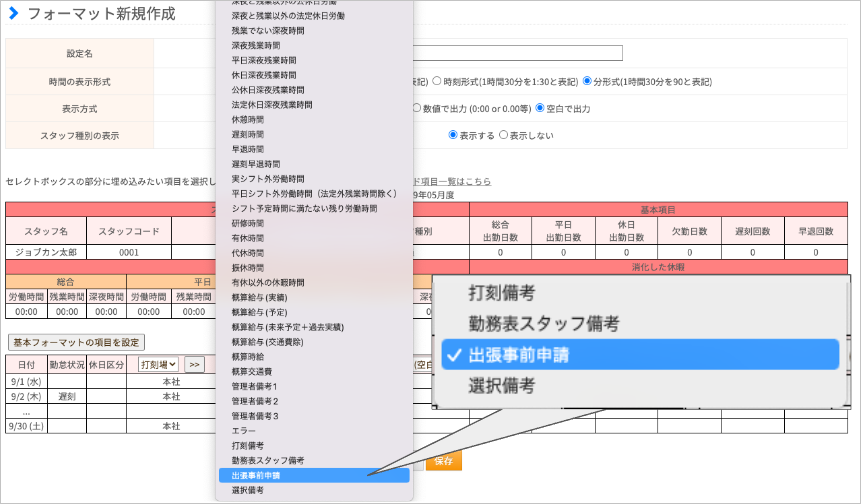Click the 設定名 text input field
Screen dimensions: 861x504
coord(517,53)
